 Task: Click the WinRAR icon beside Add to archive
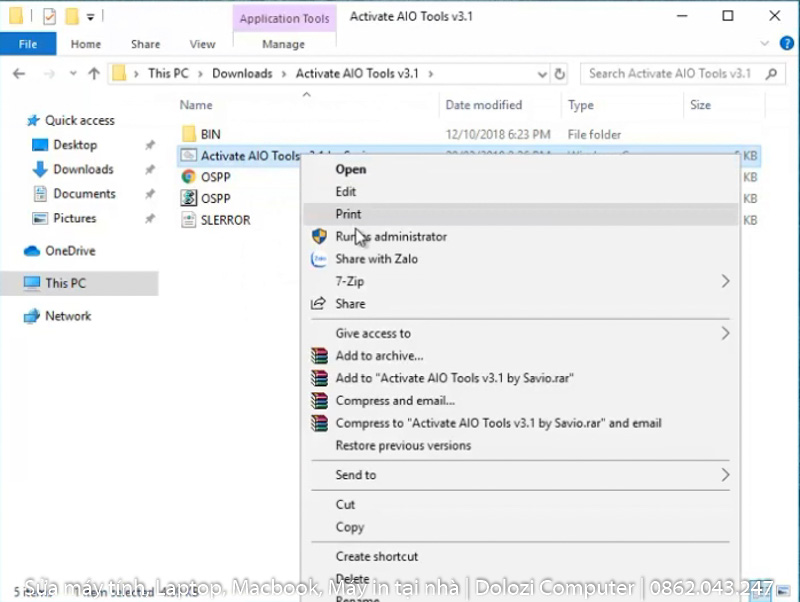click(x=320, y=356)
